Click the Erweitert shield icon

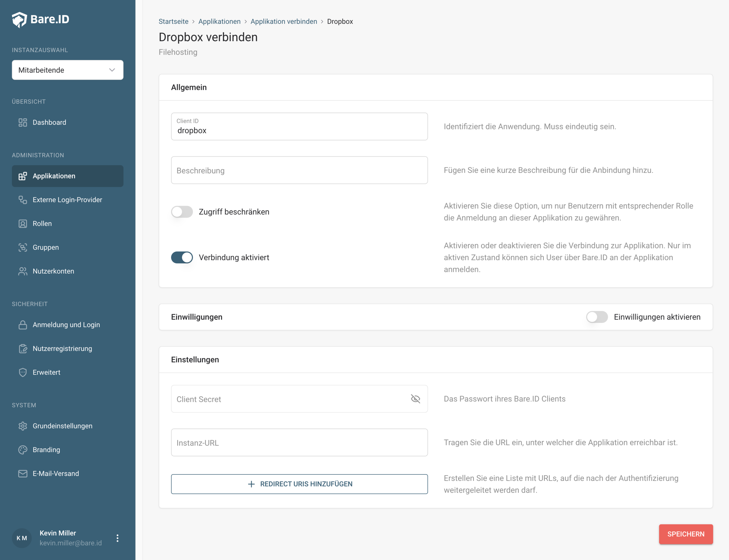pos(23,372)
